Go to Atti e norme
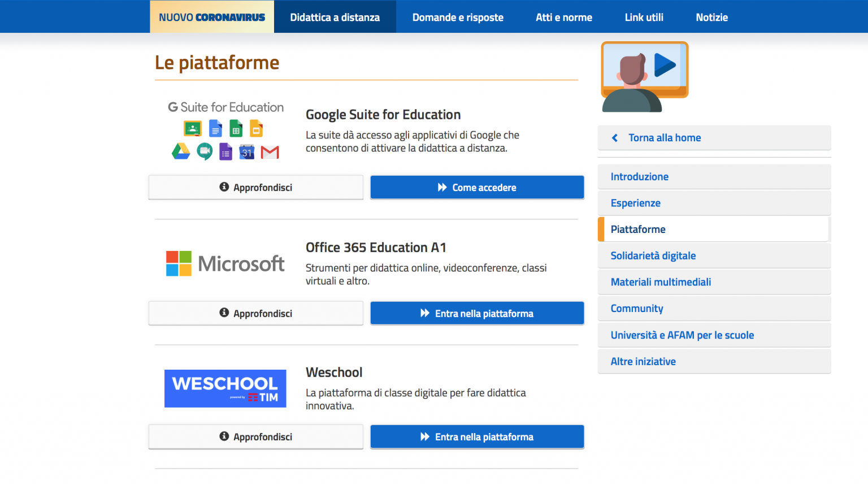Image resolution: width=868 pixels, height=485 pixels. pyautogui.click(x=564, y=17)
